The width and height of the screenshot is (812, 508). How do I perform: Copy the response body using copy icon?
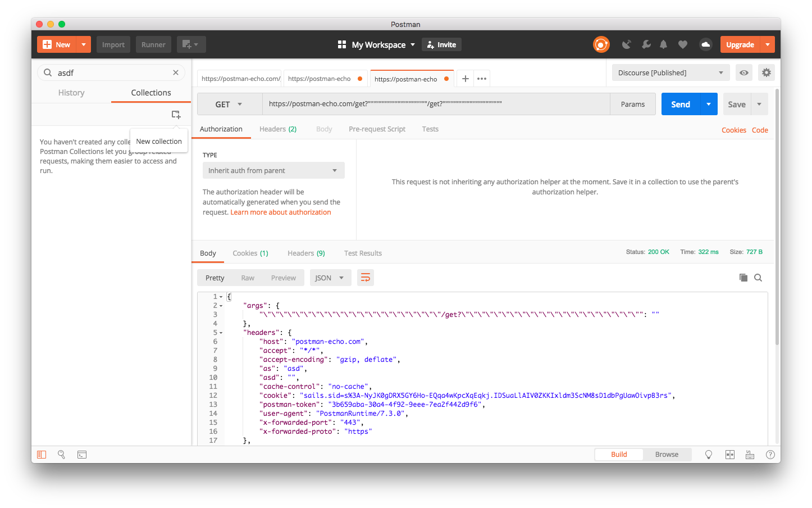click(743, 277)
